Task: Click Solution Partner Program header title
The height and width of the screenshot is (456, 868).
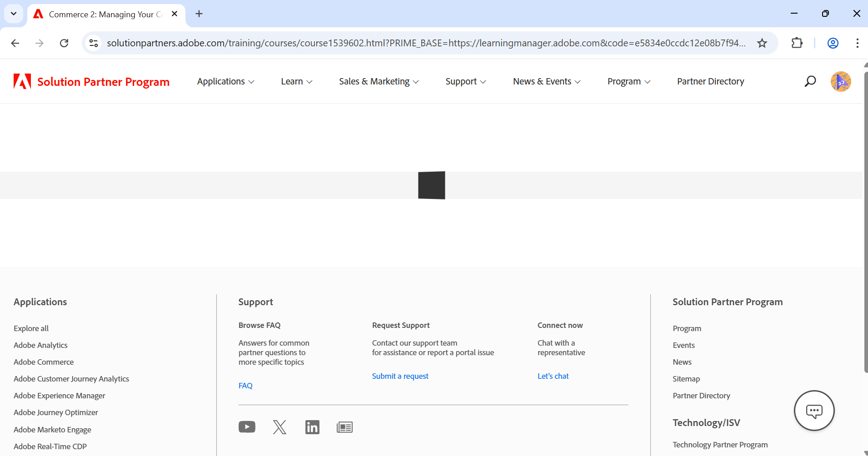Action: 103,82
